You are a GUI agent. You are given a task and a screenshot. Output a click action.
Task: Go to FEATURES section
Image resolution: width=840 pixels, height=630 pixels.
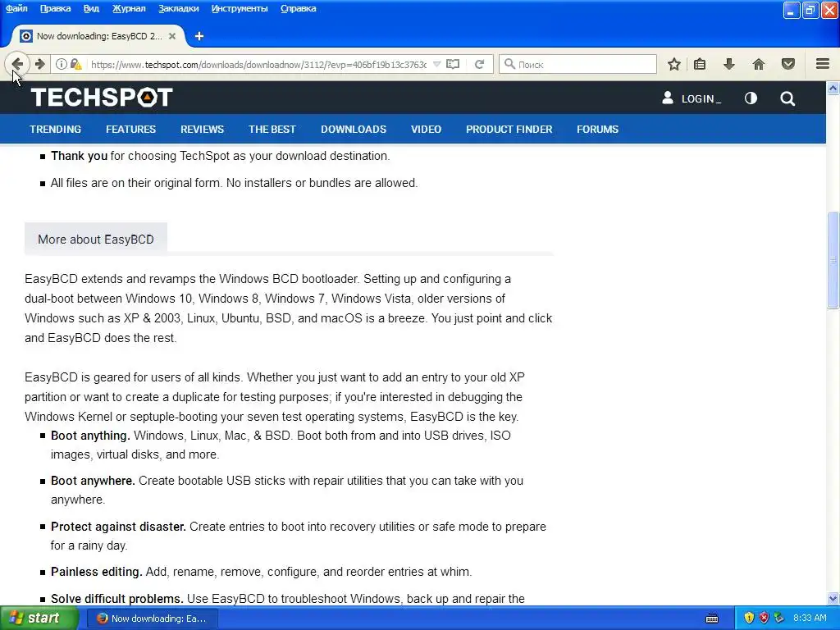pos(130,129)
